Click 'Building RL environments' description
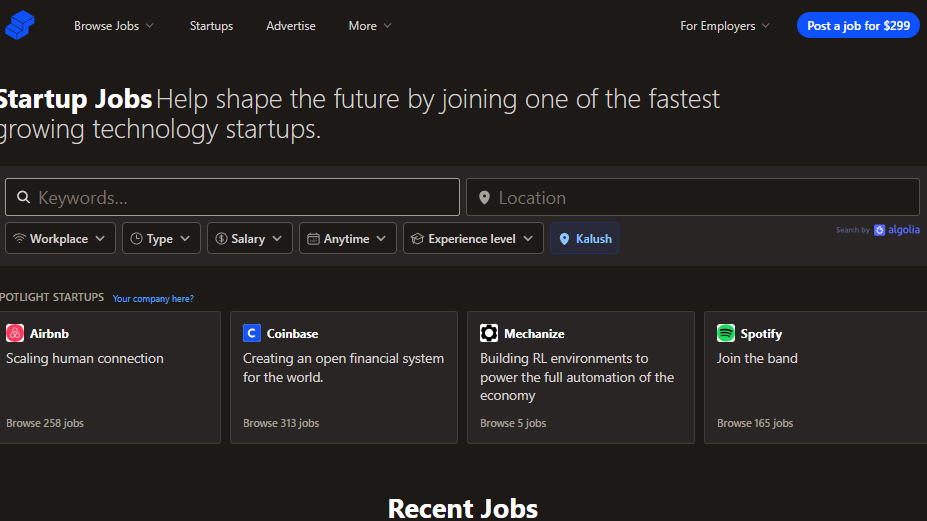The image size is (927, 521). click(x=577, y=377)
